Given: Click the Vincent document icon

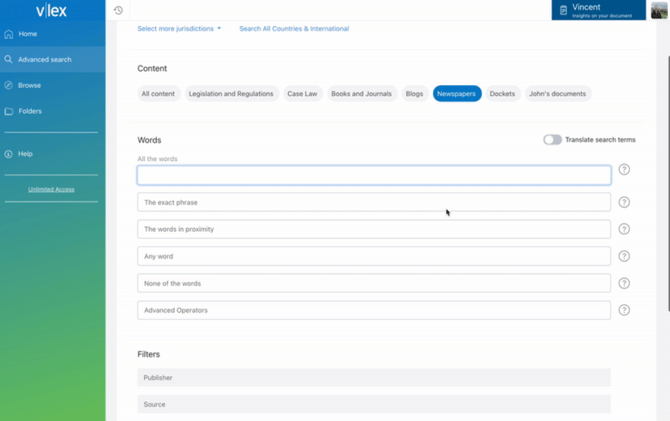Looking at the screenshot, I should coord(563,10).
